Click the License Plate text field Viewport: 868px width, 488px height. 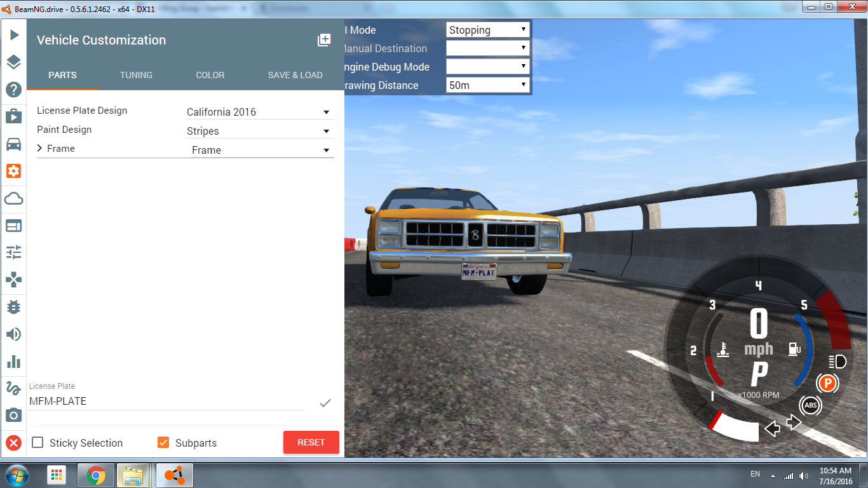tap(167, 402)
